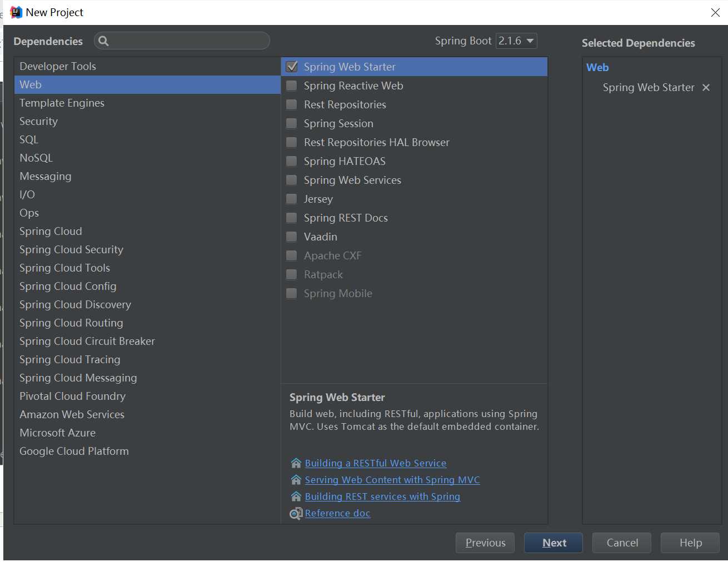728x562 pixels.
Task: Click the IntelliJ icon in title bar
Action: pos(16,12)
